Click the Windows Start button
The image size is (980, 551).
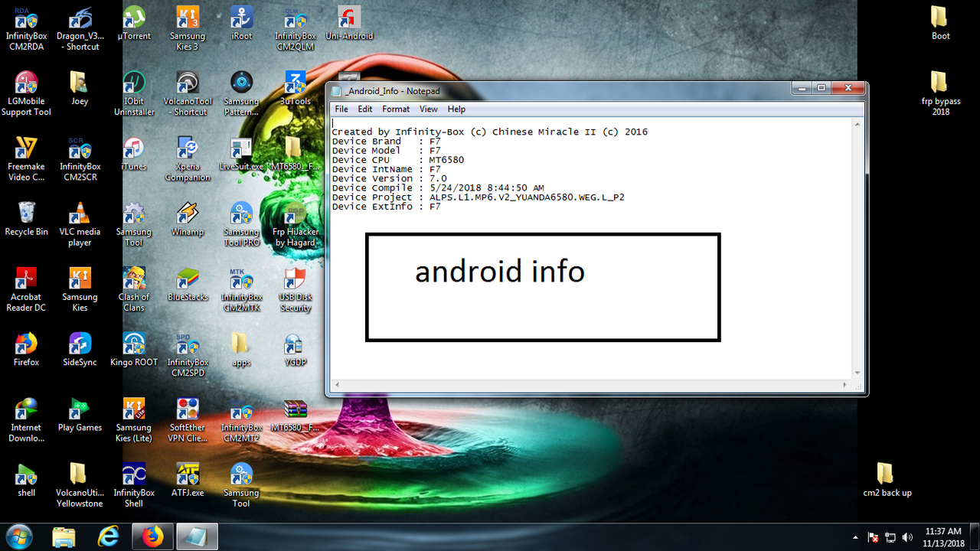click(x=18, y=536)
